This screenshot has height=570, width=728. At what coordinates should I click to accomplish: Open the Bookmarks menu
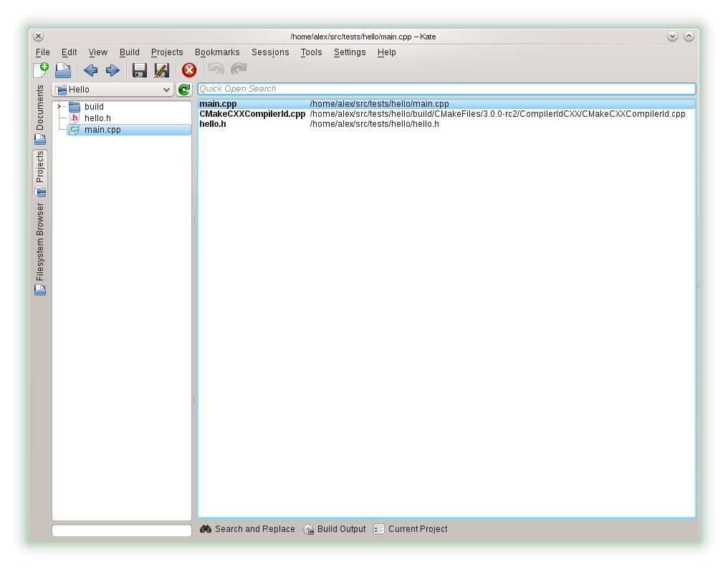(217, 52)
